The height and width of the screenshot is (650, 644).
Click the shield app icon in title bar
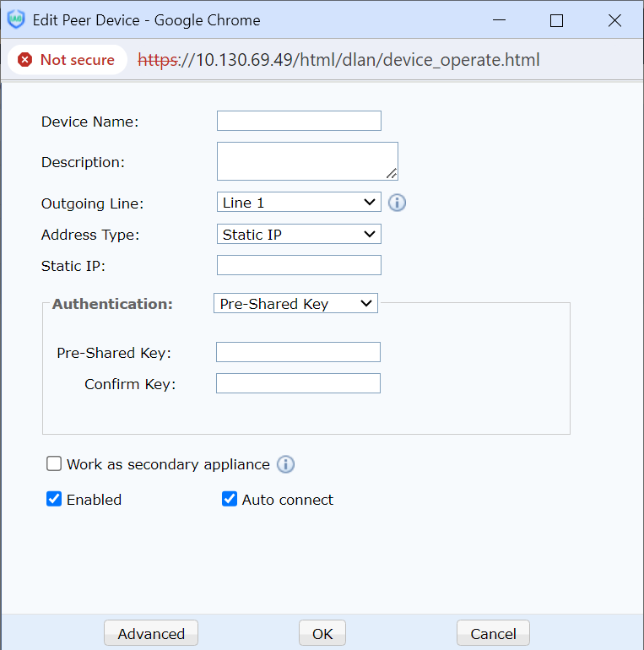pos(16,20)
